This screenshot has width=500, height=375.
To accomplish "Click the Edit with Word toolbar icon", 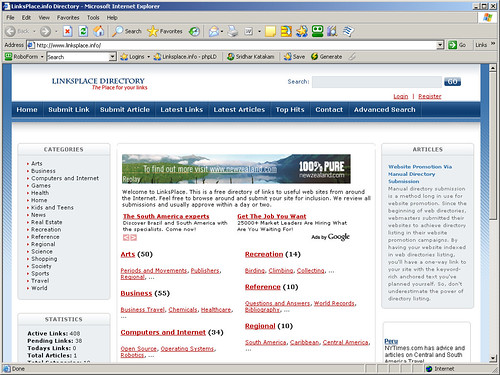I will point(249,31).
